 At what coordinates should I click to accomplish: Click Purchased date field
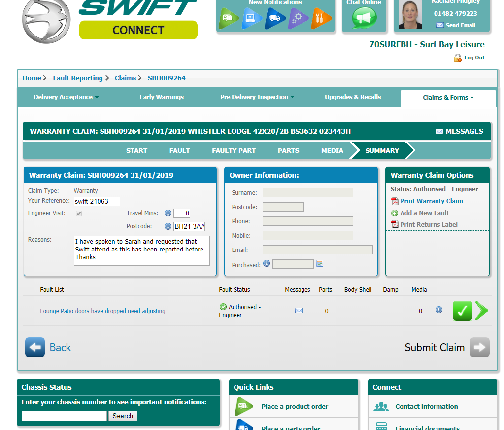coord(293,264)
